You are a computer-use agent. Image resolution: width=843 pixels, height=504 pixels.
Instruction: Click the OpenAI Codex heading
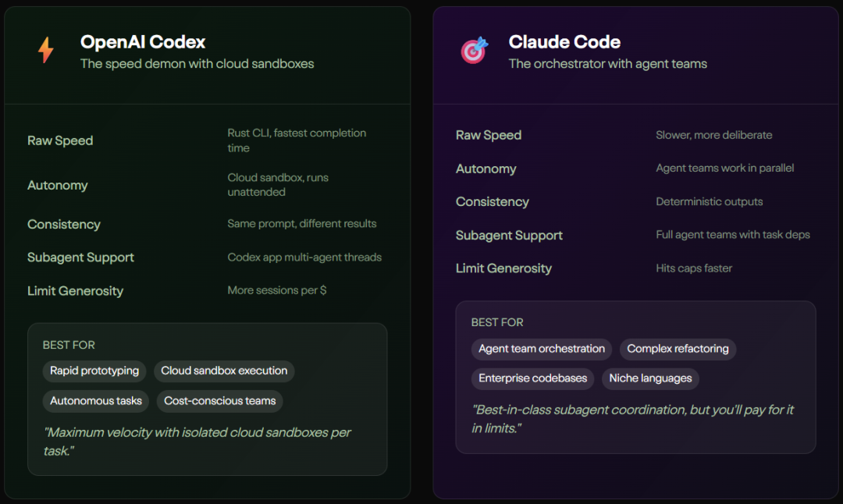click(143, 42)
